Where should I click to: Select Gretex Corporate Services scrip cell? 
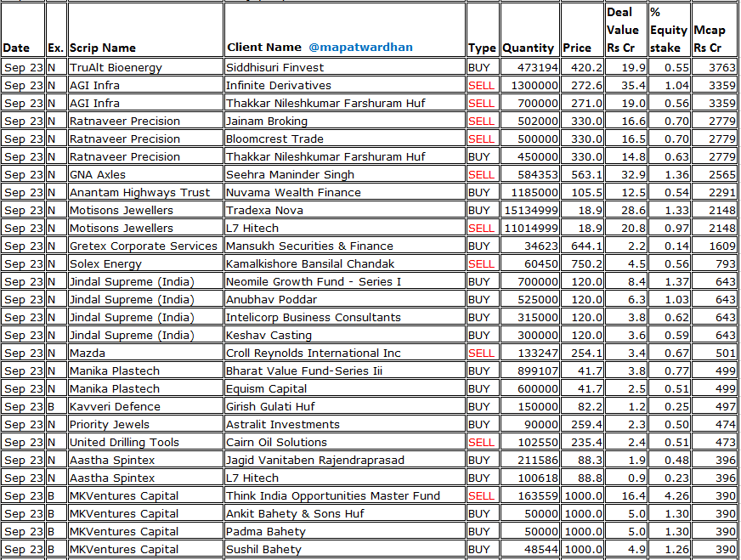click(x=144, y=246)
